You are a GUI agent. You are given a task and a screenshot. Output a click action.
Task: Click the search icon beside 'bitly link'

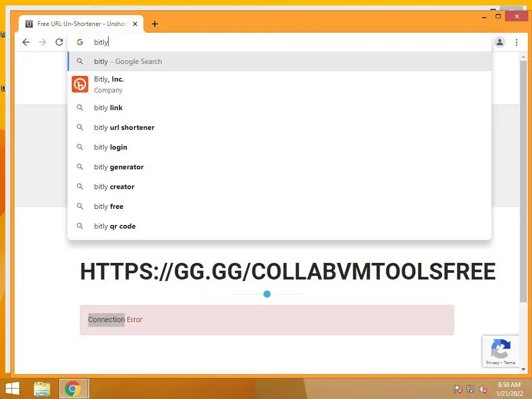pyautogui.click(x=79, y=108)
